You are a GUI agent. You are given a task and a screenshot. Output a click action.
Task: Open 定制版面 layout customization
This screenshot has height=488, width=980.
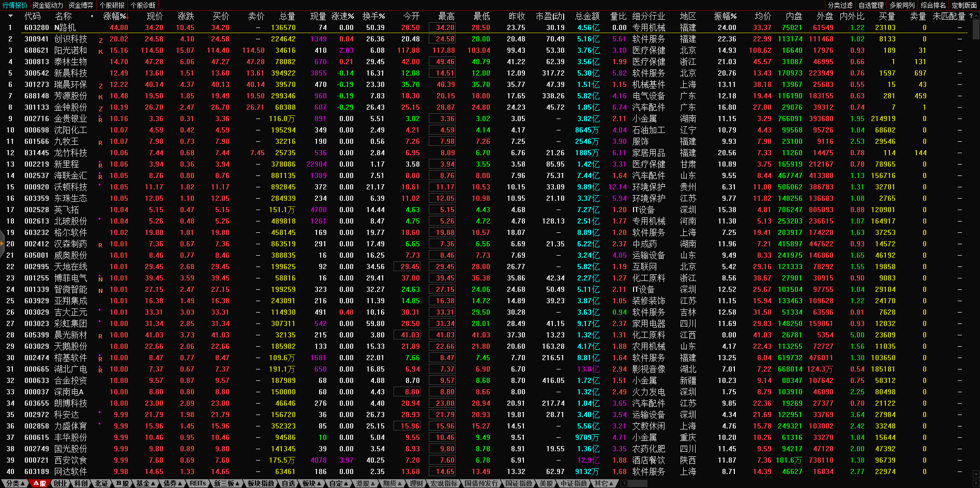click(x=964, y=5)
